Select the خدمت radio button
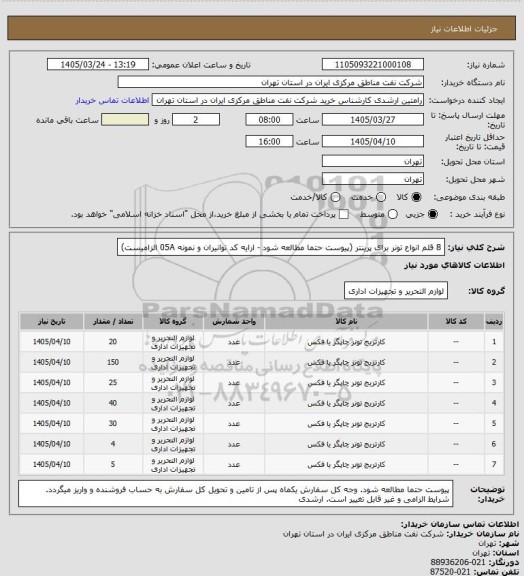524x576 pixels. [x=381, y=197]
